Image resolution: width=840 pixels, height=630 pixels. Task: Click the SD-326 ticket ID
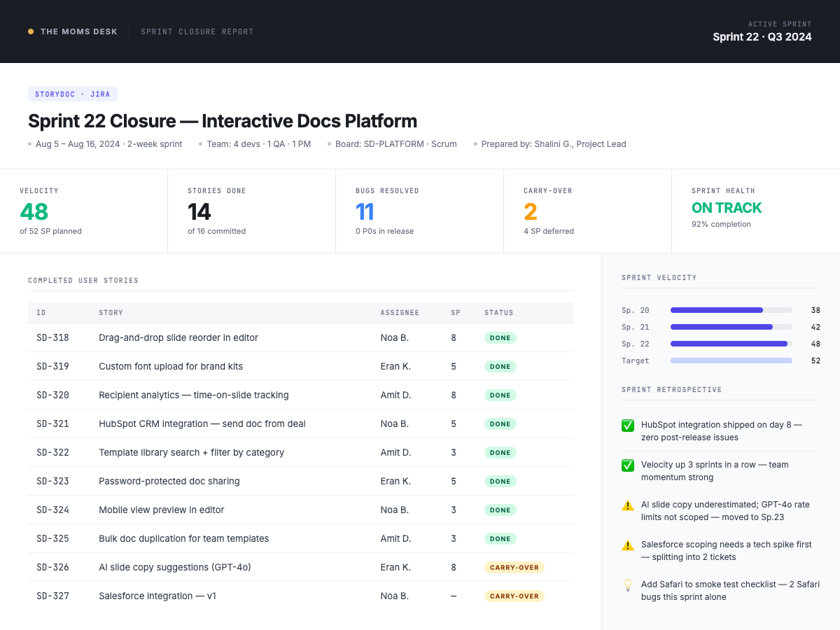click(53, 567)
